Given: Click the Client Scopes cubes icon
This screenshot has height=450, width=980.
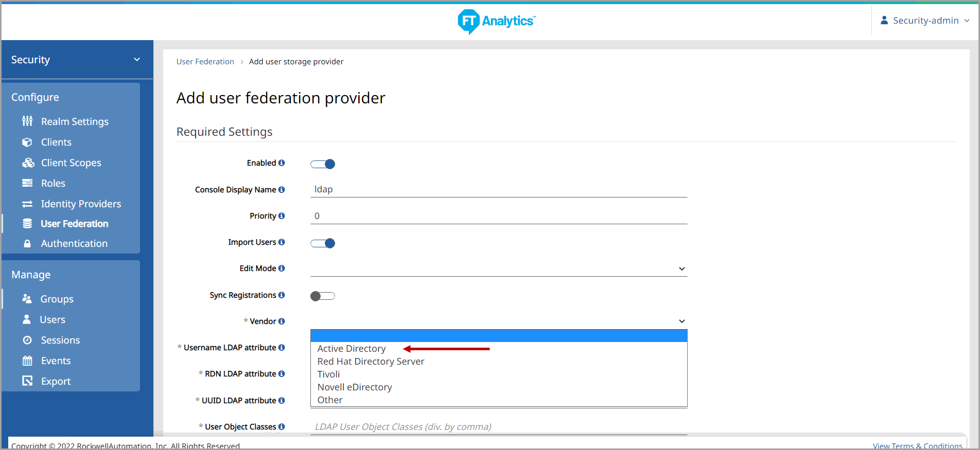Looking at the screenshot, I should click(x=28, y=163).
